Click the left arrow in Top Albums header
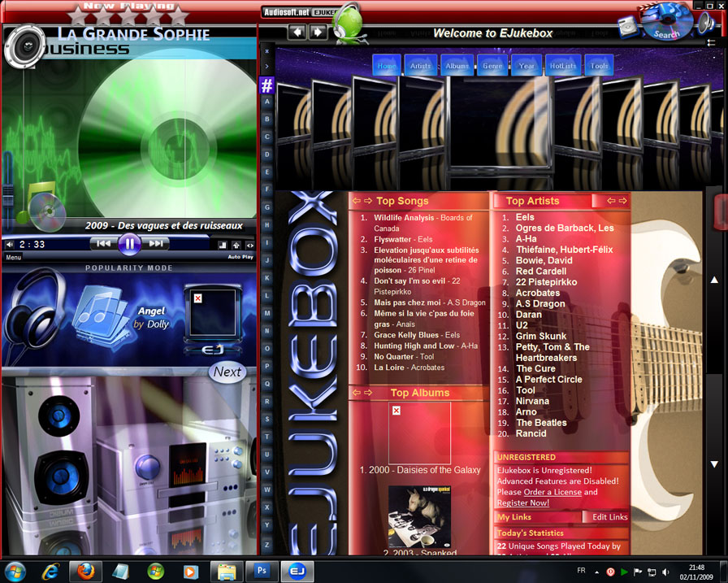 357,393
